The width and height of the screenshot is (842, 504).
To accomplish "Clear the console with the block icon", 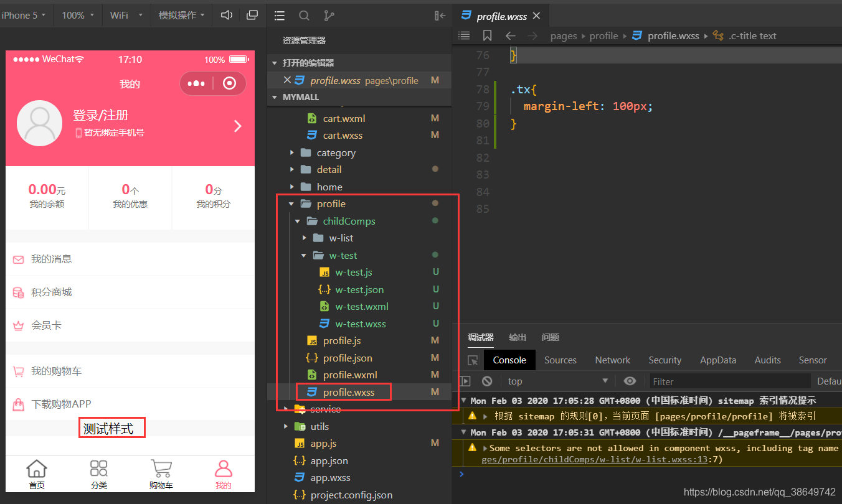I will click(487, 381).
